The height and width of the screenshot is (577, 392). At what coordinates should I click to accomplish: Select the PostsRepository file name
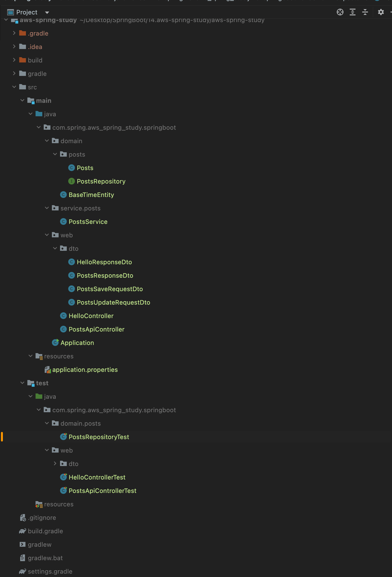click(x=101, y=182)
